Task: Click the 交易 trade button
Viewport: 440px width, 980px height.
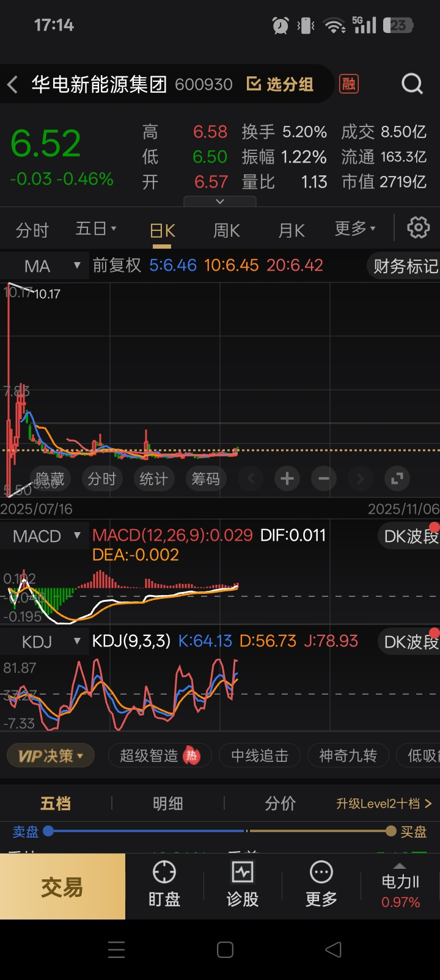Action: (x=62, y=887)
